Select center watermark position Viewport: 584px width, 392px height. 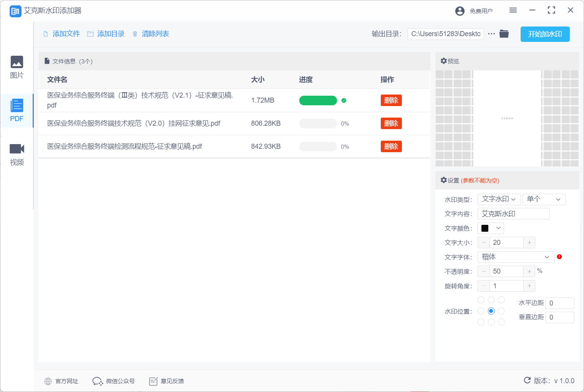pos(491,311)
